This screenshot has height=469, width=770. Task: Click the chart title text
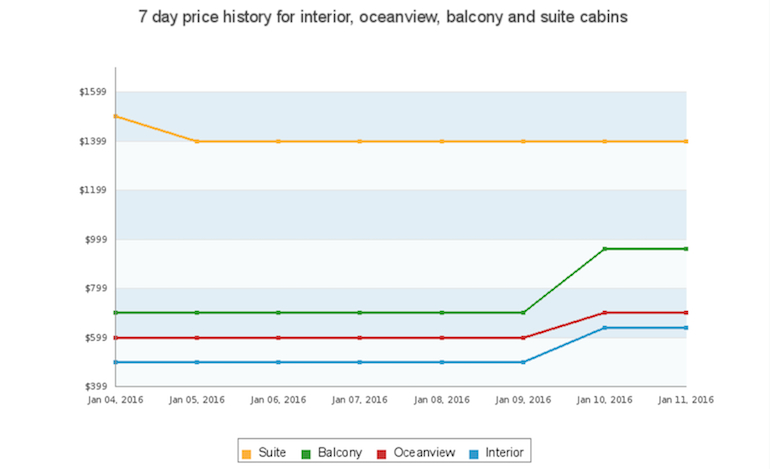point(383,18)
